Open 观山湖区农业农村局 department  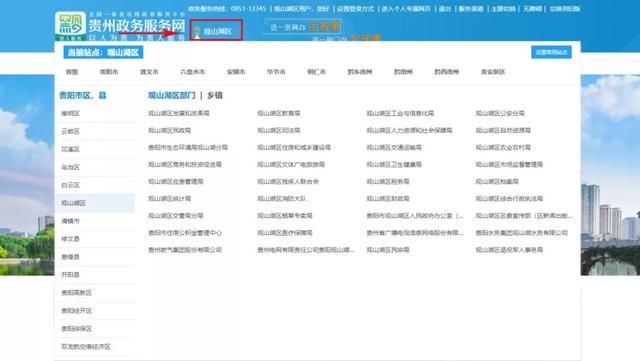pos(503,147)
